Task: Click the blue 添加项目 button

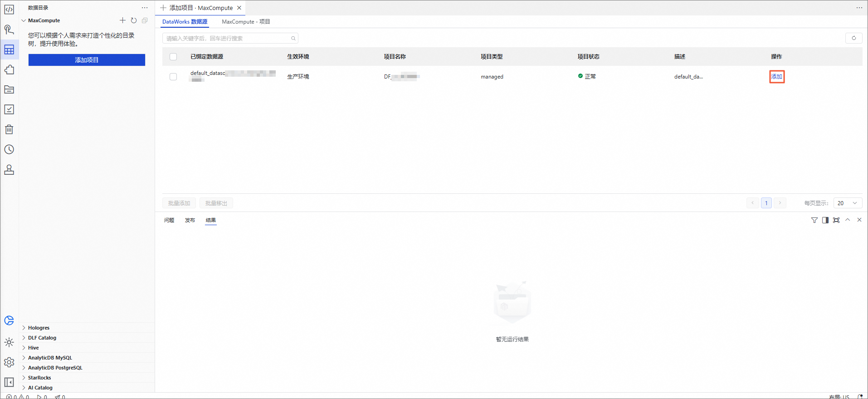Action: click(x=87, y=60)
